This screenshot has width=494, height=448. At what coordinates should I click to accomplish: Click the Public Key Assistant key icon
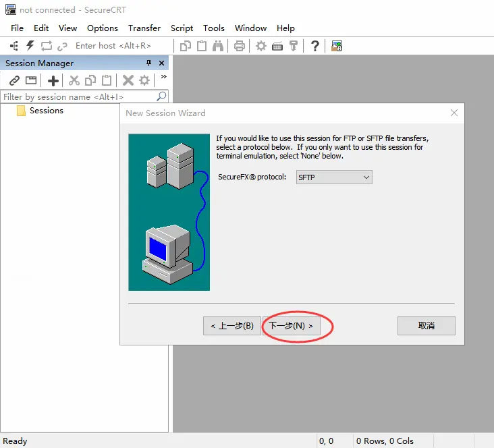pos(294,46)
